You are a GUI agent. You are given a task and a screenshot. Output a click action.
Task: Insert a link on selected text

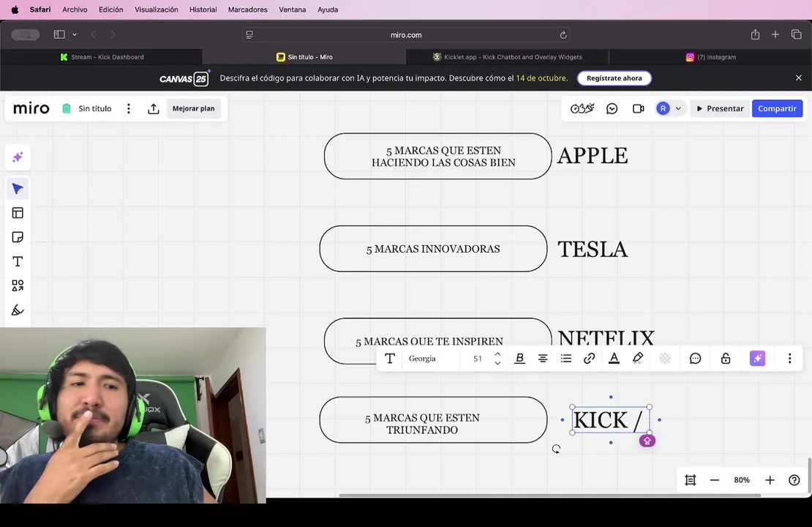[x=590, y=359]
